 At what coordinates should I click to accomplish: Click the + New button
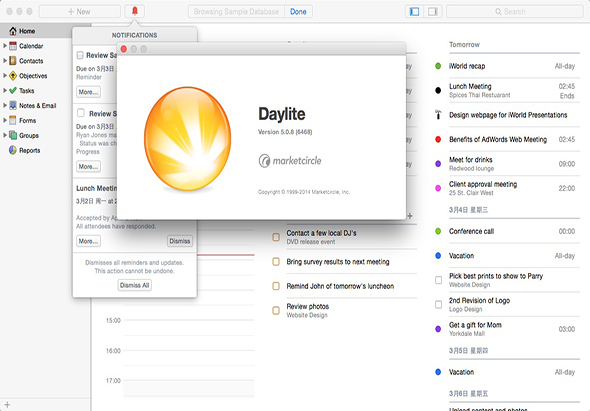pyautogui.click(x=79, y=12)
